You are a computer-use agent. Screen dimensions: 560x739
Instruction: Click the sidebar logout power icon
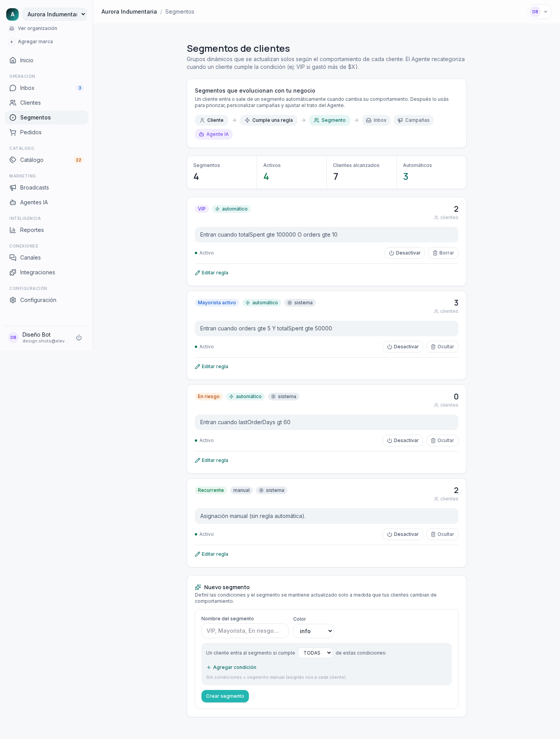click(x=79, y=337)
